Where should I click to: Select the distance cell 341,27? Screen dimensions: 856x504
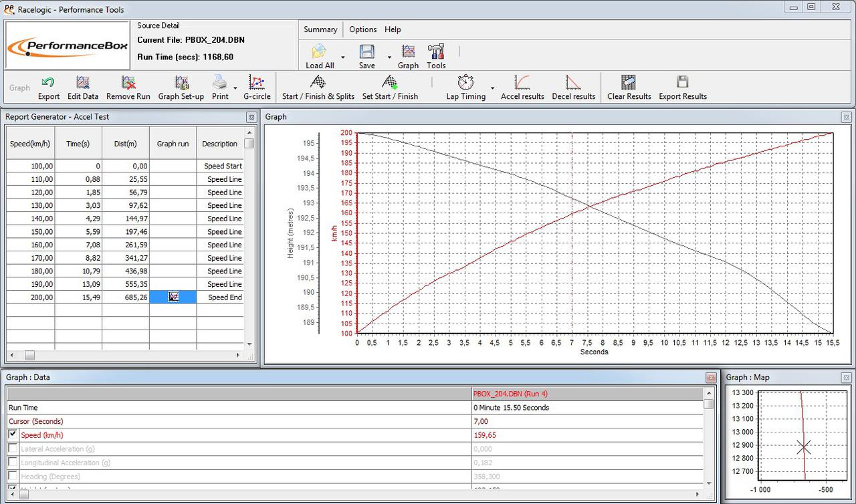126,258
